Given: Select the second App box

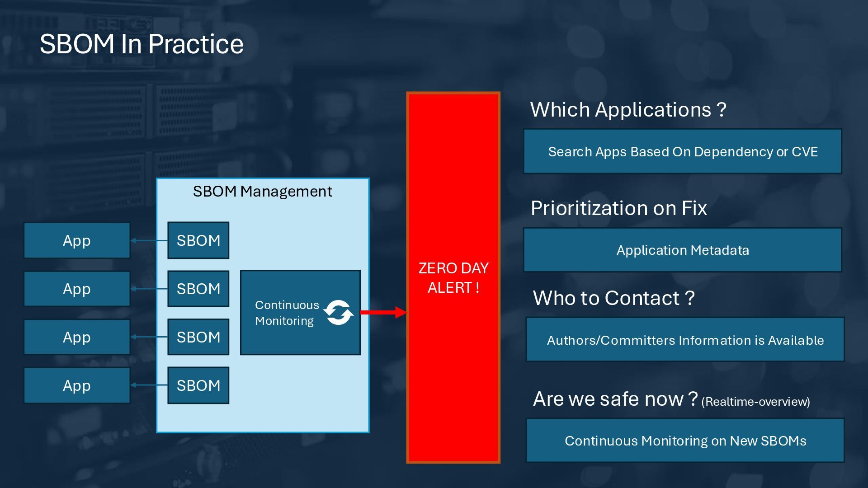Looking at the screenshot, I should point(77,289).
